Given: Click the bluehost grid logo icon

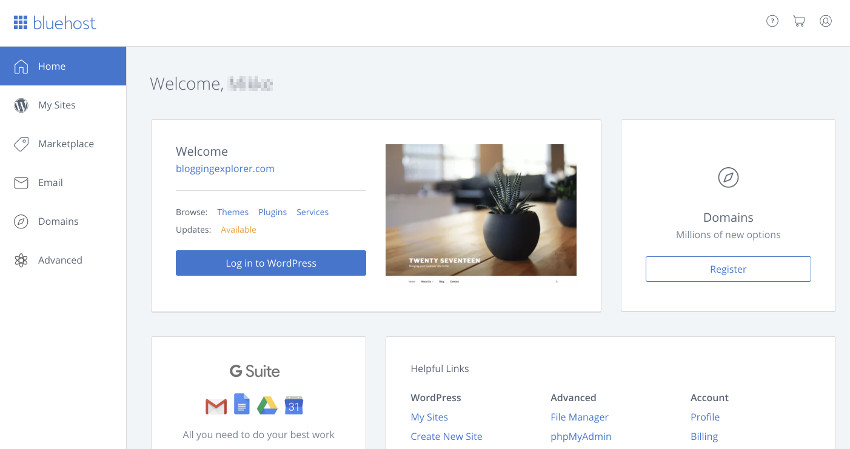Looking at the screenshot, I should coord(20,22).
